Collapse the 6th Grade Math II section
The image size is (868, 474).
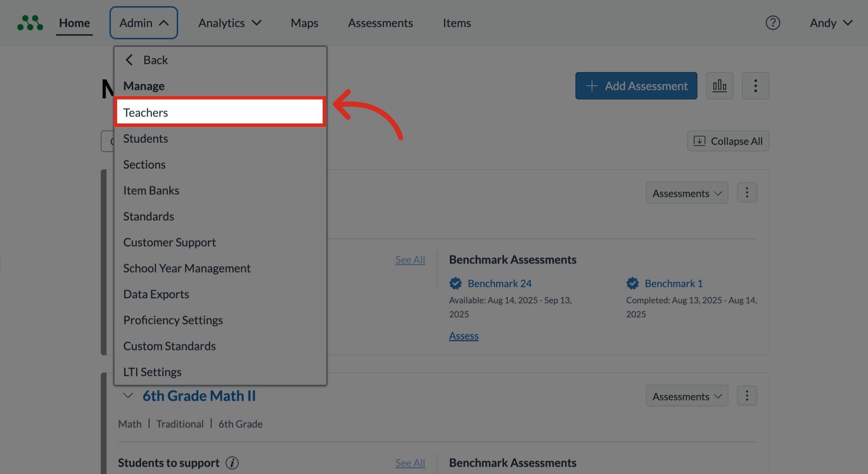[x=128, y=395]
